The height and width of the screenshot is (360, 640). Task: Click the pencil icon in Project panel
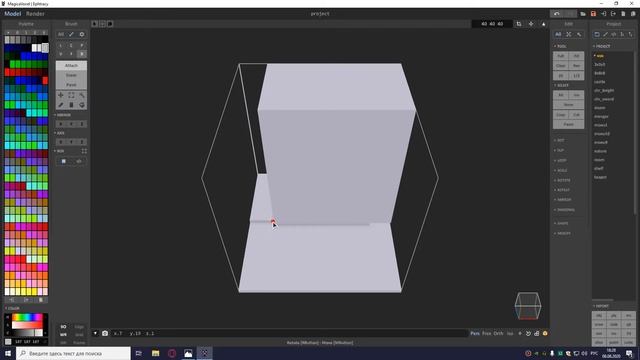click(x=606, y=34)
